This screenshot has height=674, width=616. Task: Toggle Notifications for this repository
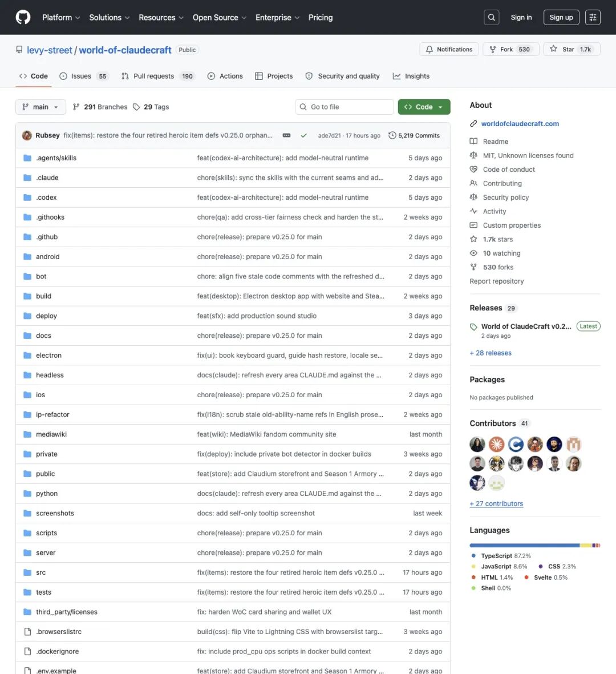pos(449,50)
